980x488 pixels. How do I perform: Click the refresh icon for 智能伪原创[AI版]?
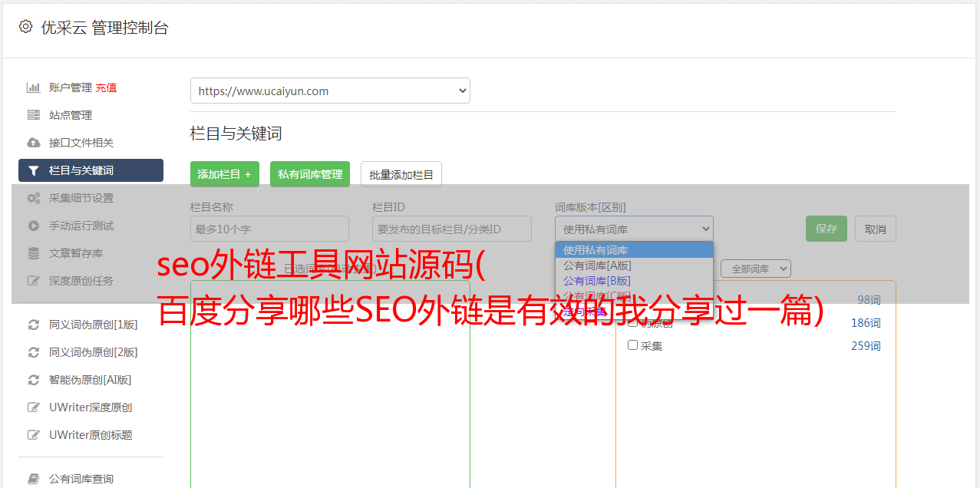[x=34, y=380]
